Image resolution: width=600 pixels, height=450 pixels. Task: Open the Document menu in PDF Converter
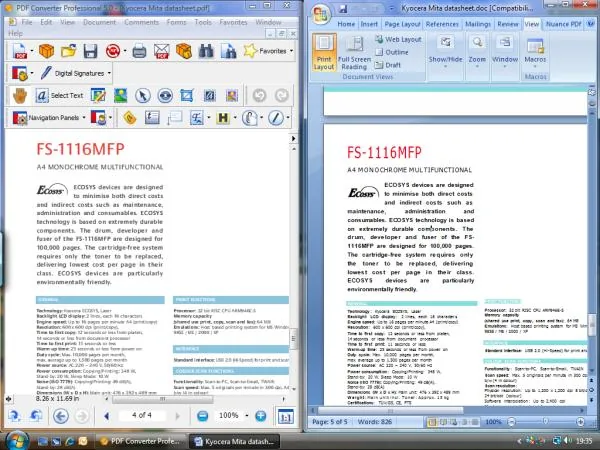click(99, 22)
